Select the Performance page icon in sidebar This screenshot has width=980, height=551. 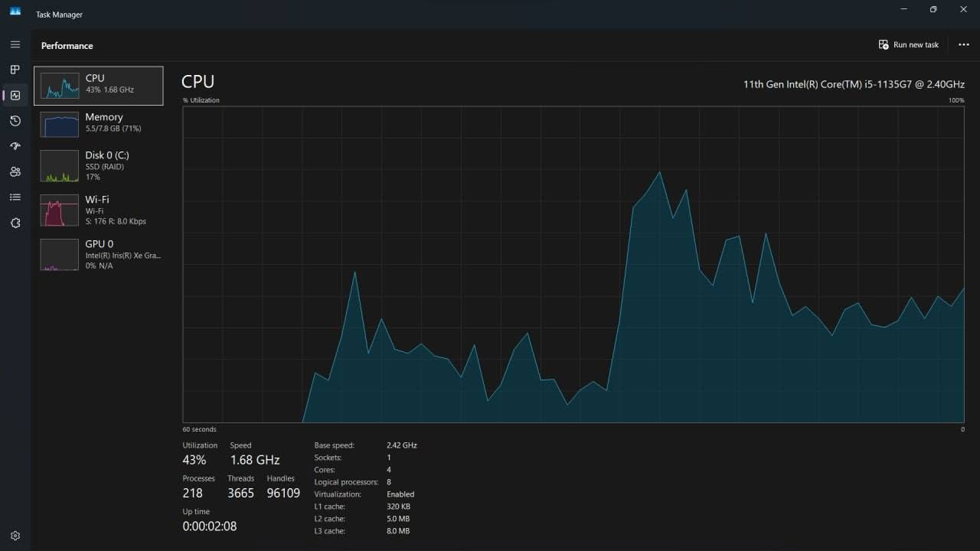15,96
